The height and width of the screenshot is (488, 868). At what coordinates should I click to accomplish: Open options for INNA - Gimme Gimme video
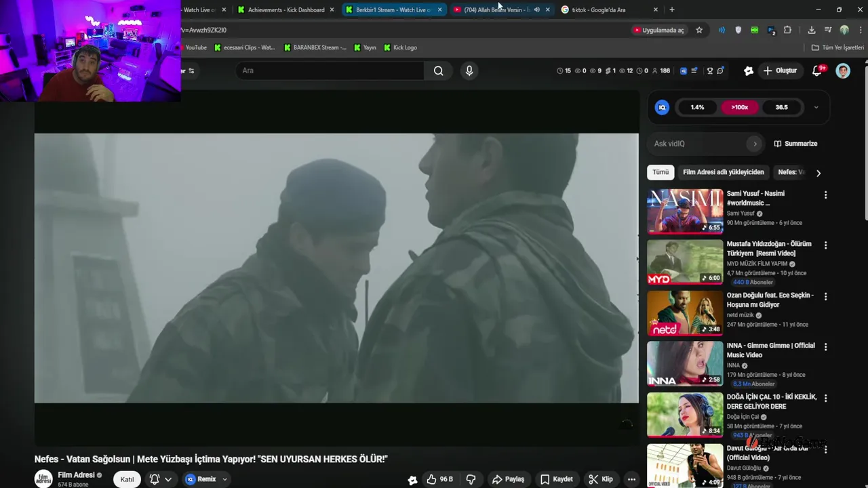coord(825,346)
